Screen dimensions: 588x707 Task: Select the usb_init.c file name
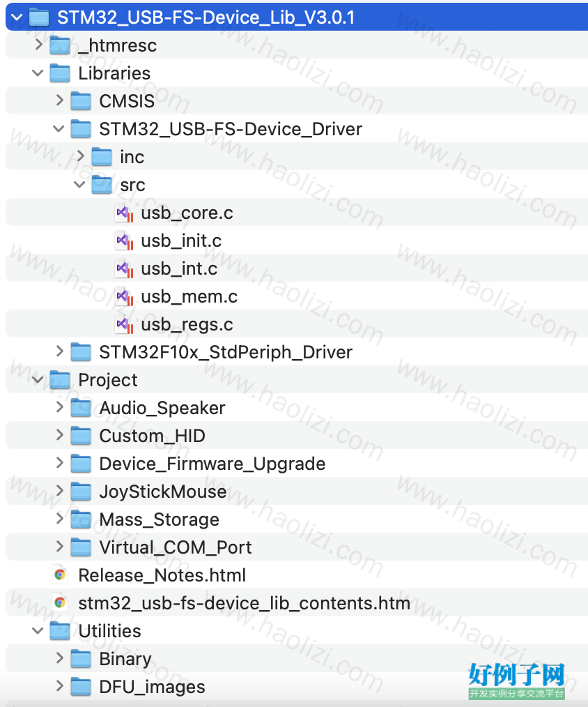coord(181,241)
